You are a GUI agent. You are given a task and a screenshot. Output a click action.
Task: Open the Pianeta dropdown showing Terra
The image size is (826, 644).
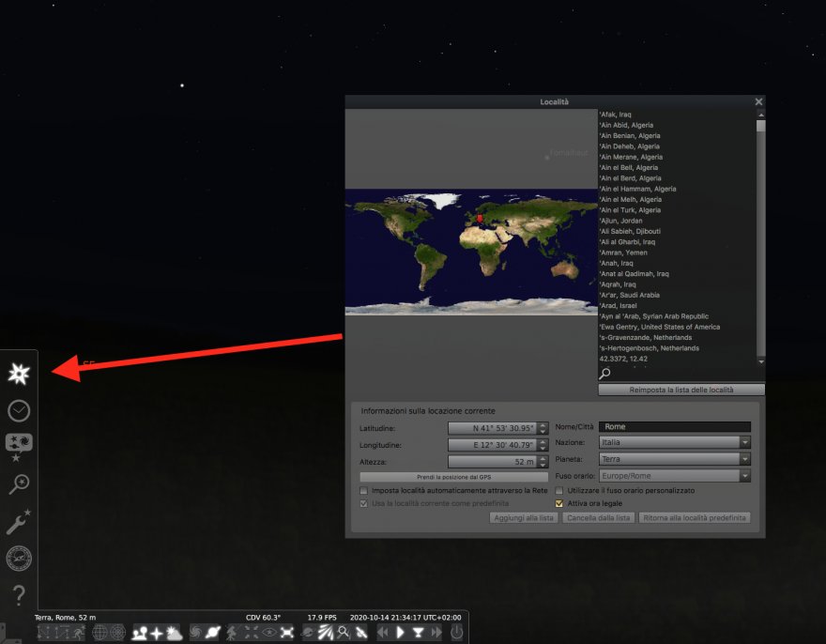(675, 459)
